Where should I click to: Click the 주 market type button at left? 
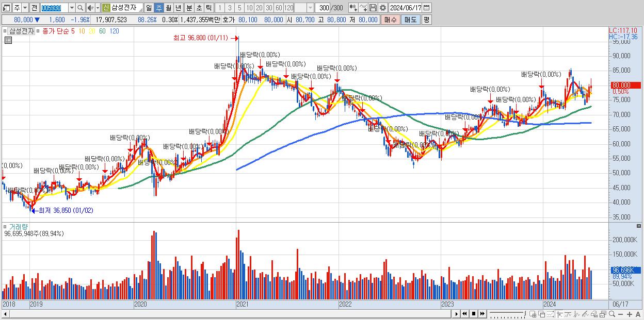tap(17, 8)
